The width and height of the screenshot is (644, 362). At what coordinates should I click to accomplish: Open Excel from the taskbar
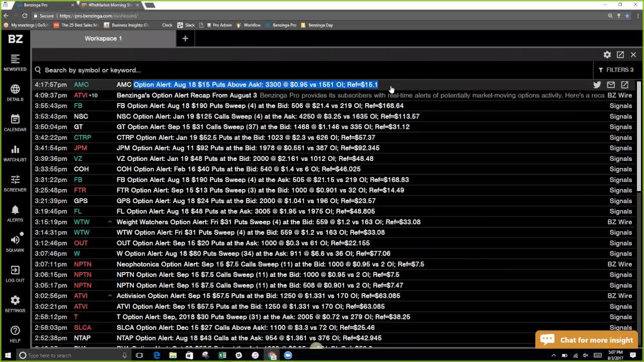[222, 355]
